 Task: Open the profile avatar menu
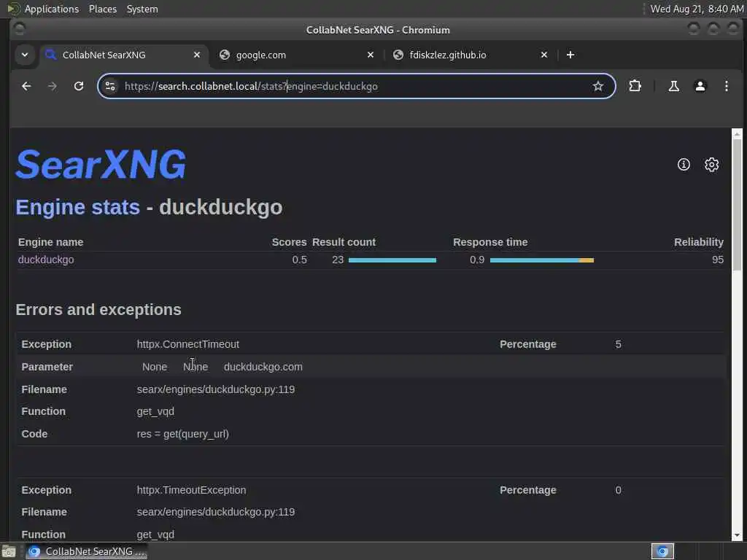[x=700, y=86]
